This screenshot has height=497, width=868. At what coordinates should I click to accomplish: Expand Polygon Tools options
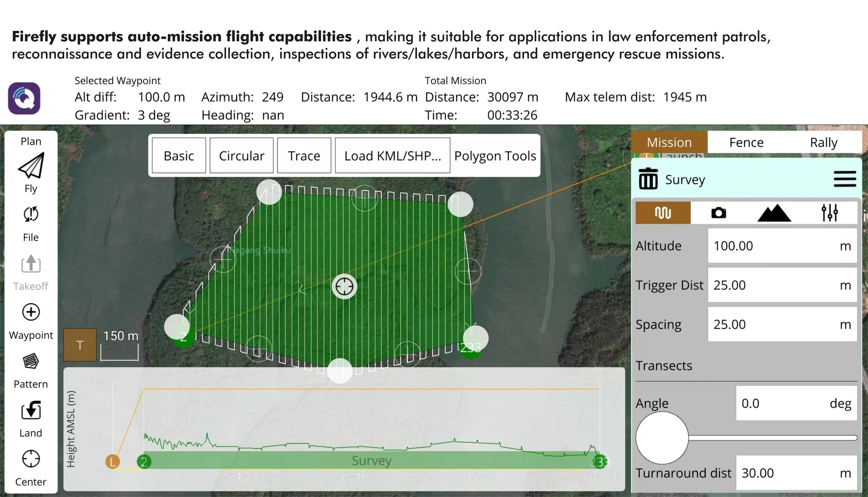coord(495,156)
